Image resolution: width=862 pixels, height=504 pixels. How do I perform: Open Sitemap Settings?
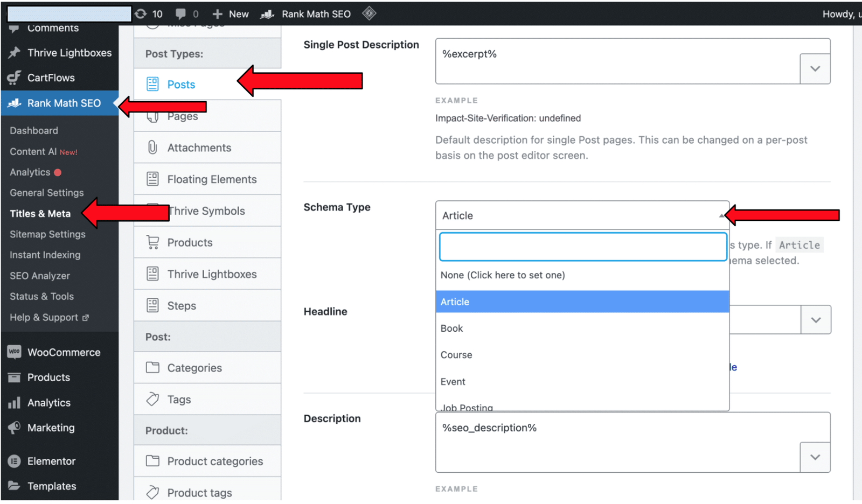tap(47, 234)
